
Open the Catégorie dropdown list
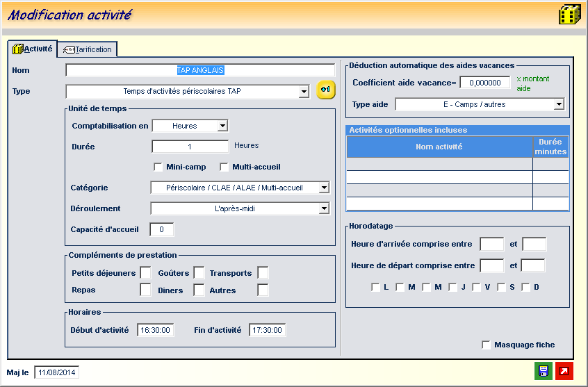pyautogui.click(x=323, y=188)
